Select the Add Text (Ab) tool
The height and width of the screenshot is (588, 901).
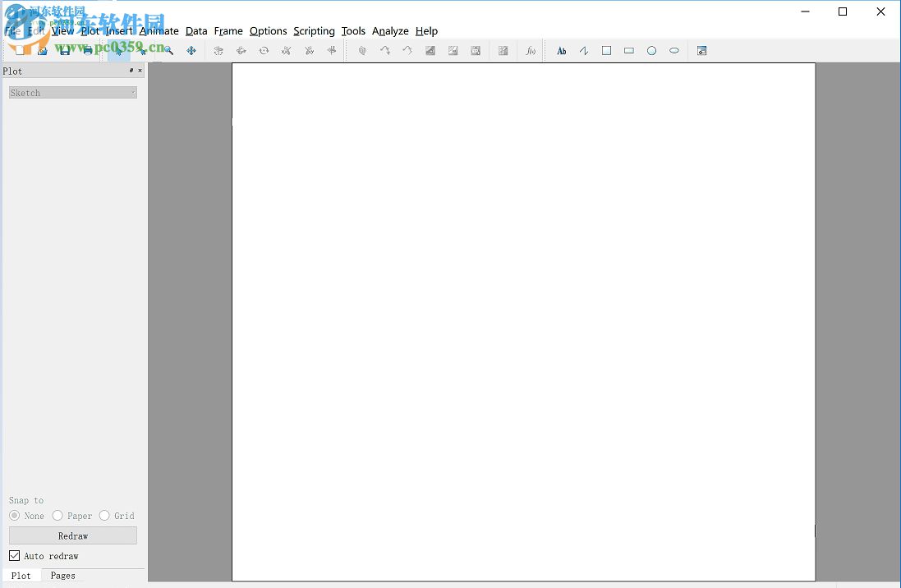pos(562,51)
